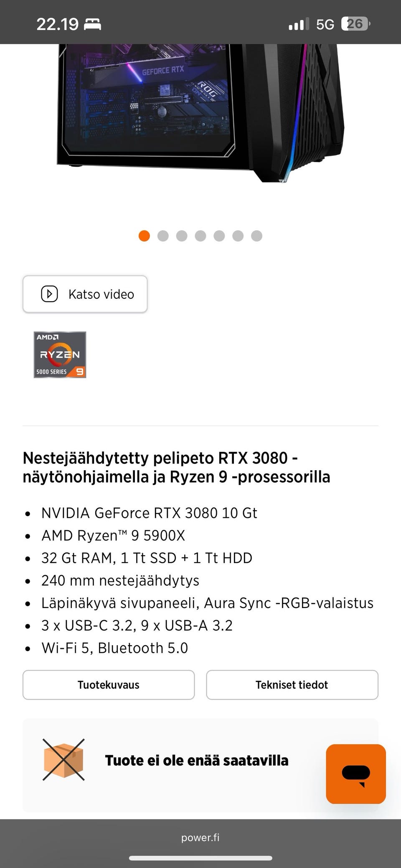
Task: Tap the battery level indicator
Action: [x=356, y=24]
